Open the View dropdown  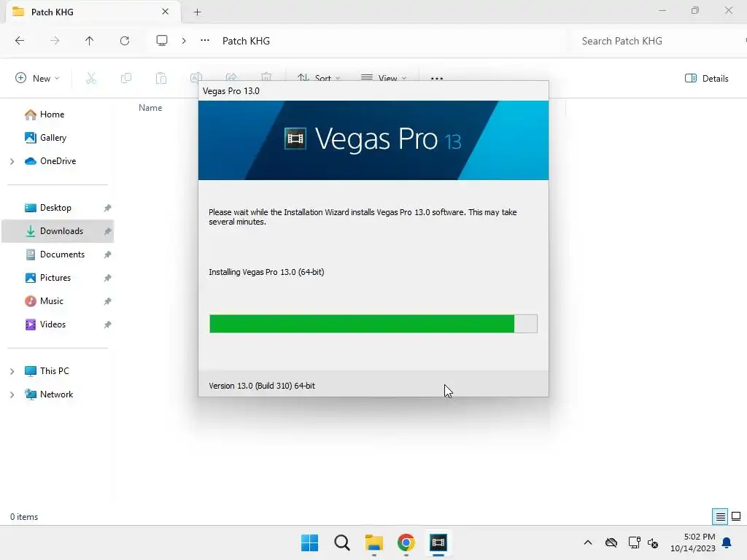point(384,77)
